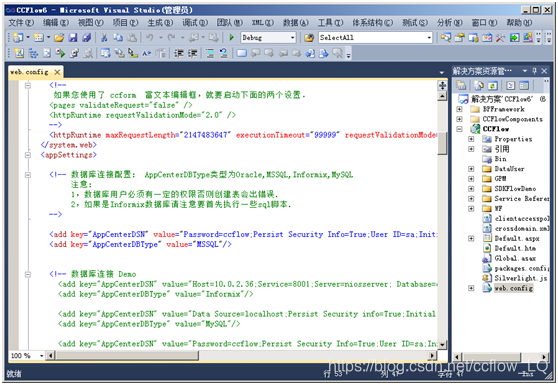The image size is (558, 385).
Task: Expand the SDKFlowDemo folder
Action: tap(471, 189)
